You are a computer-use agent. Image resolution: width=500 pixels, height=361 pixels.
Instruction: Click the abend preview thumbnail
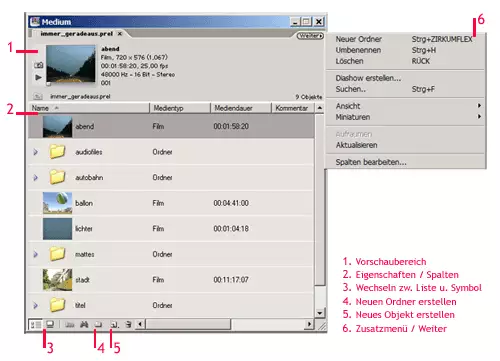click(71, 64)
